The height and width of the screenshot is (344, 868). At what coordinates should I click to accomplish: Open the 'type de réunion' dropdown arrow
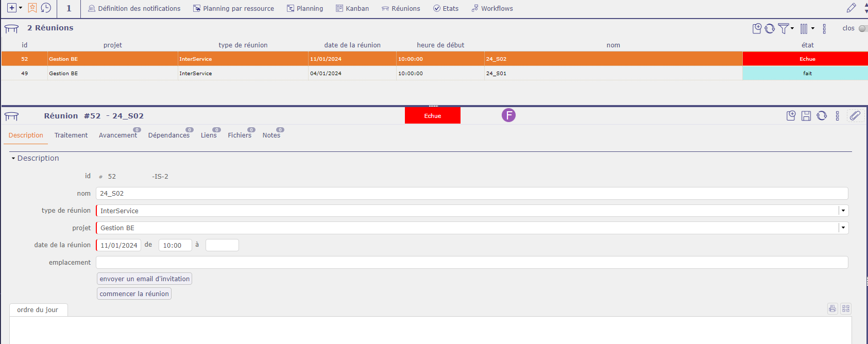coord(843,211)
